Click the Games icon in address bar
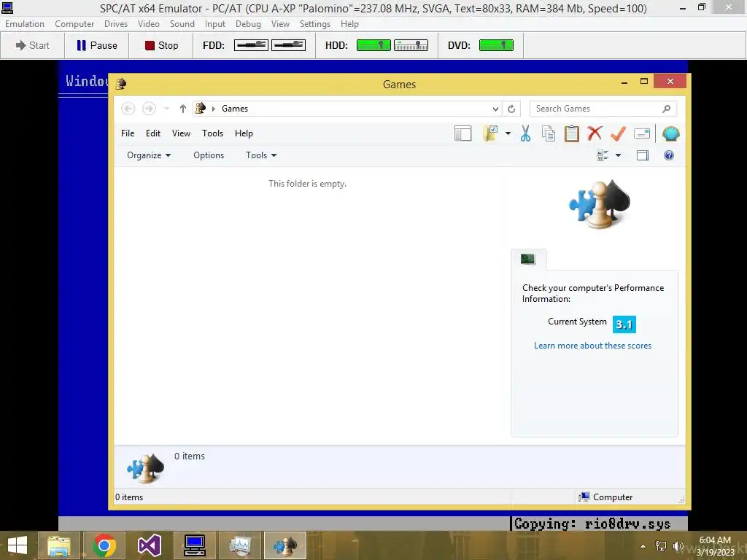 coord(200,108)
